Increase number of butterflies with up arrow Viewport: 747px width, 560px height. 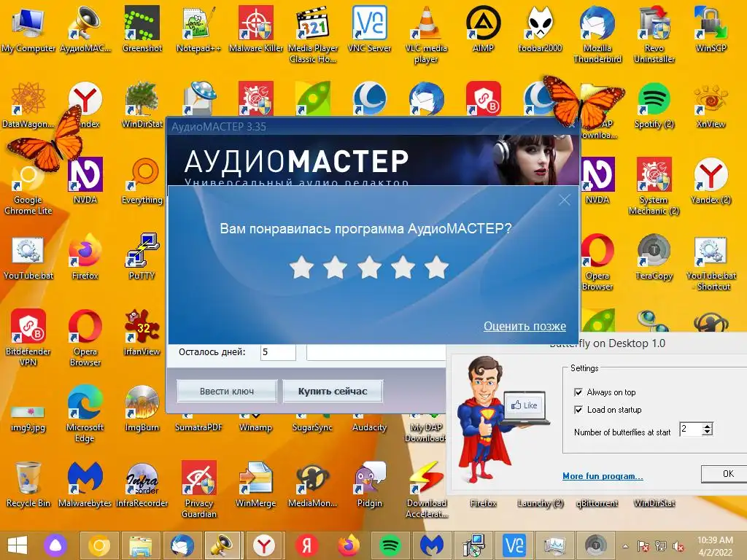708,426
